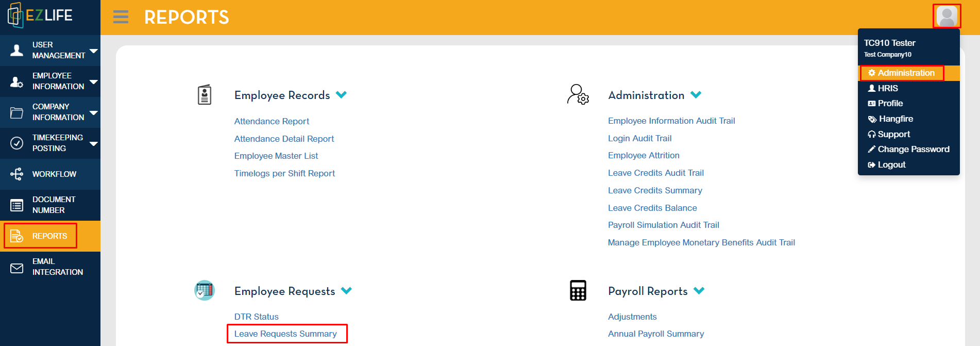Viewport: 980px width, 346px height.
Task: Click the pencil icon beside Change Password
Action: 872,149
